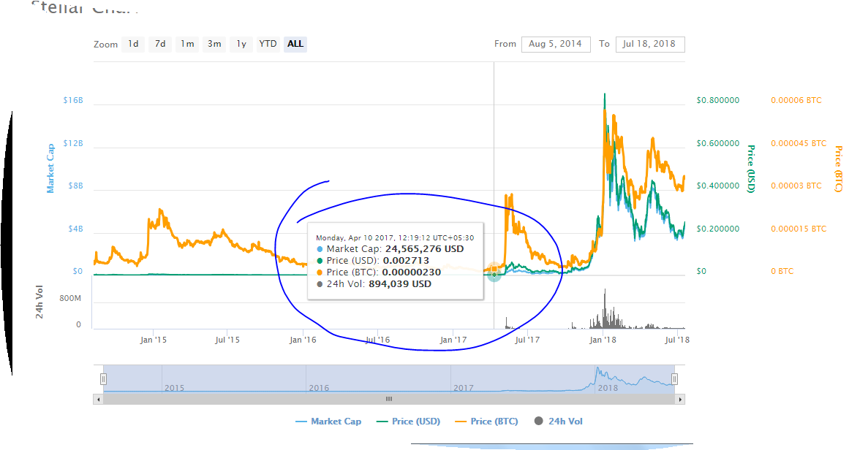Click the 0.00006 BTC axis label
The image size is (868, 450).
point(796,101)
